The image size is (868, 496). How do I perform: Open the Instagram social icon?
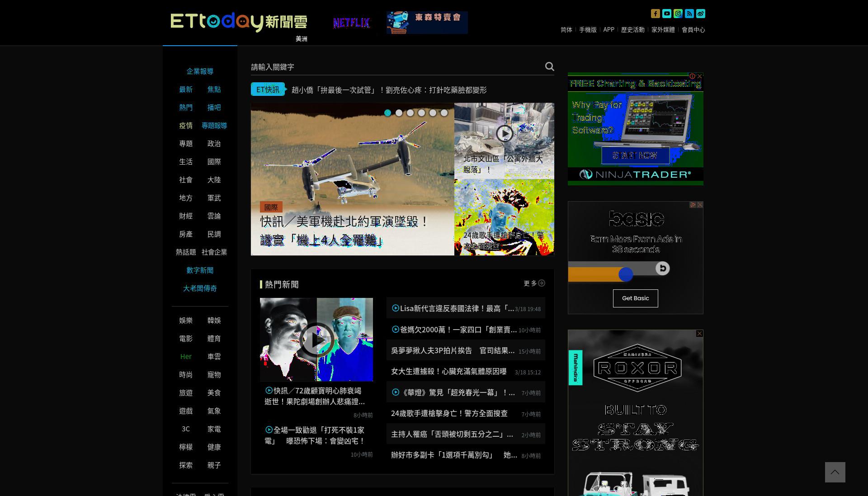click(x=678, y=14)
